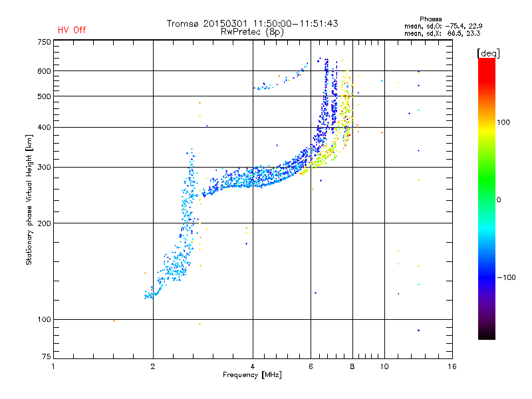Click x-axis tick label '2'
This screenshot has height=399, width=532.
point(153,366)
